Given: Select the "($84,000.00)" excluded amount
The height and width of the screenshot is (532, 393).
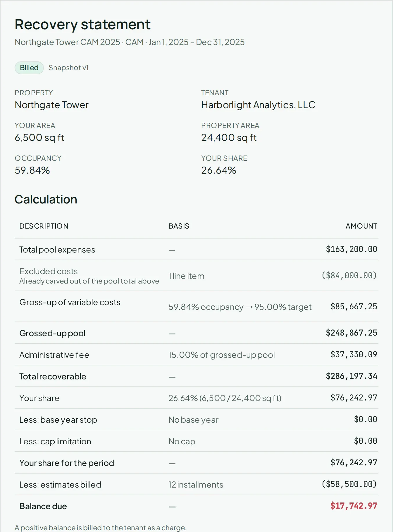Looking at the screenshot, I should click(349, 275).
